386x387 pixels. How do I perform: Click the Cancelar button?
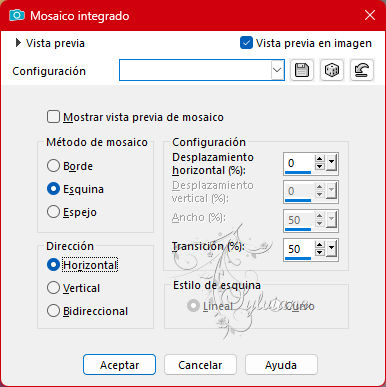click(200, 365)
